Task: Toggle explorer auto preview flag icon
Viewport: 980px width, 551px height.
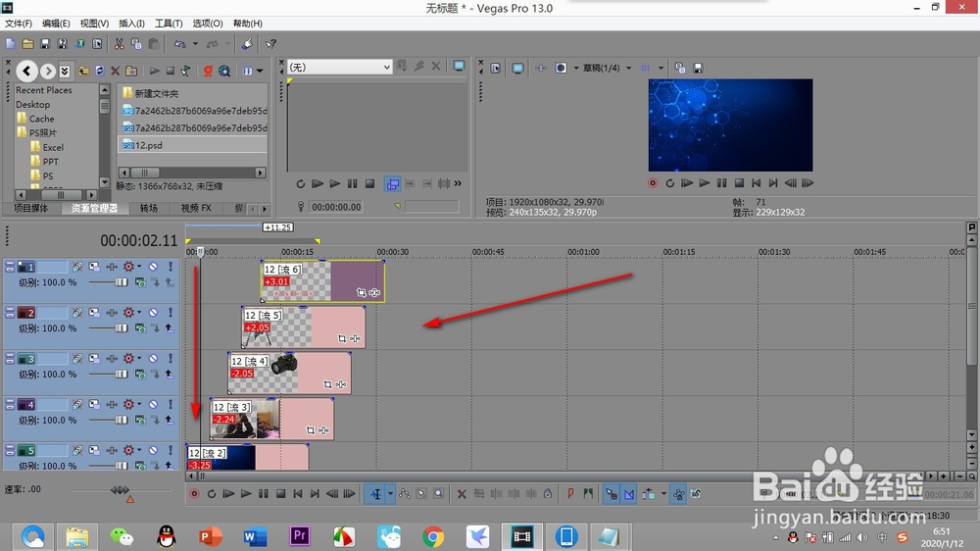Action: (185, 71)
